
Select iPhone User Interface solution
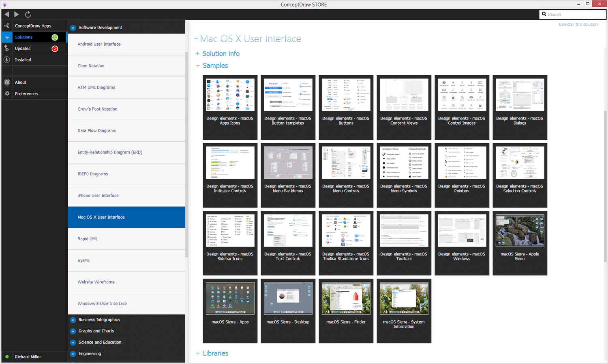(126, 196)
